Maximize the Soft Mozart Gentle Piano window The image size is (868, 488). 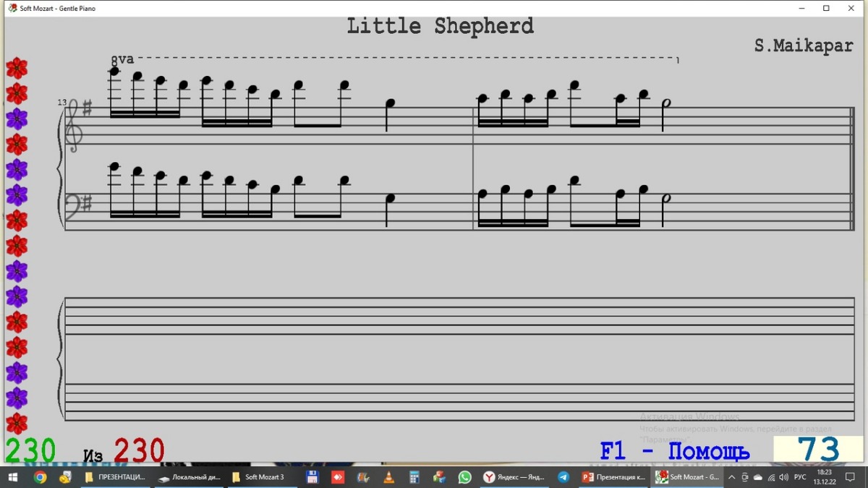tap(826, 8)
